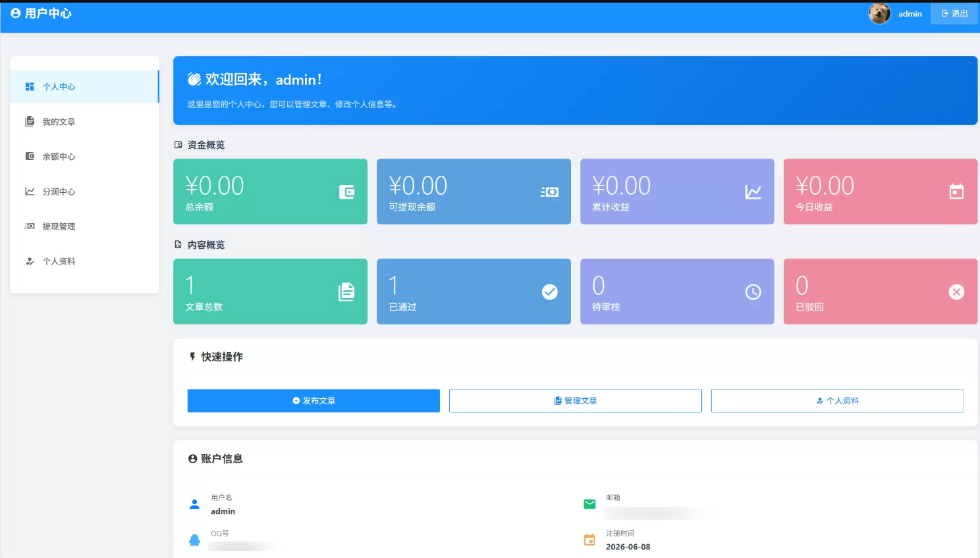Viewport: 980px width, 558px height.
Task: Click the orange calendar icon by 注册时间
Action: 589,540
